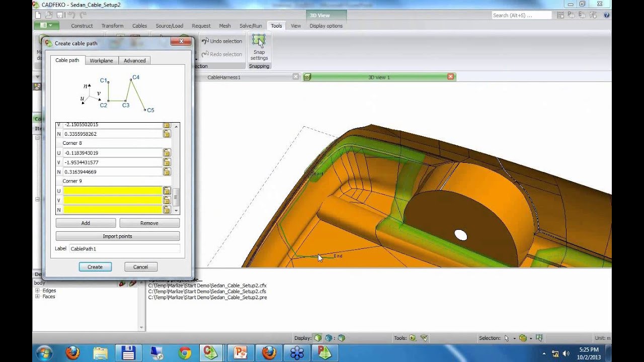644x362 pixels.
Task: Click the Corner 8 V field -1.9534431577
Action: [x=112, y=162]
